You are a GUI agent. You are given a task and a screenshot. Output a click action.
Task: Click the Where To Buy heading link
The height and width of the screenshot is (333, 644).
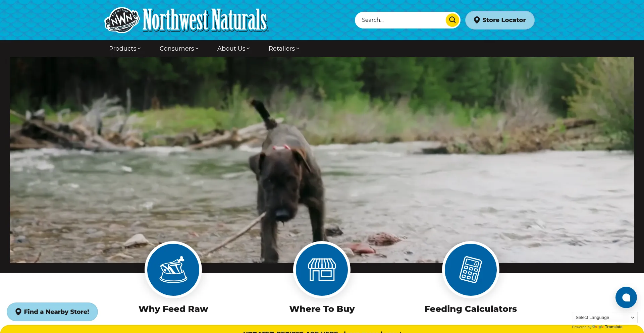[322, 309]
